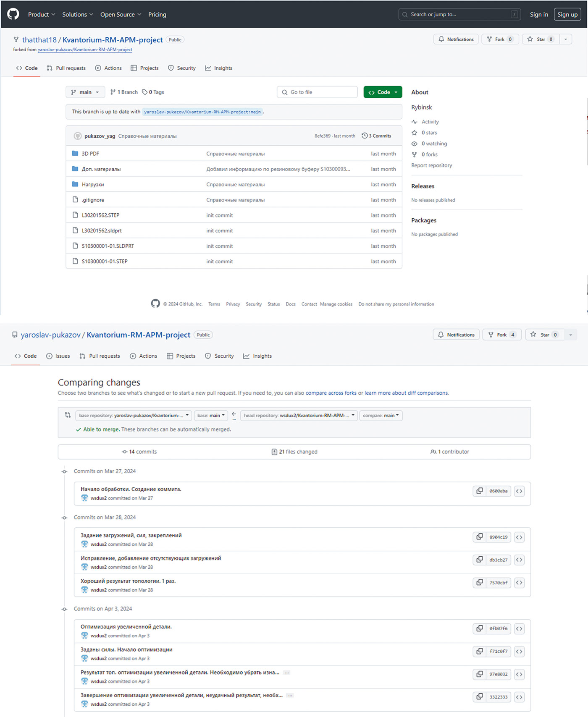Open star list dropdown arrow on thatthat18 repo
Viewport: 588px width, 717px height.
click(566, 39)
